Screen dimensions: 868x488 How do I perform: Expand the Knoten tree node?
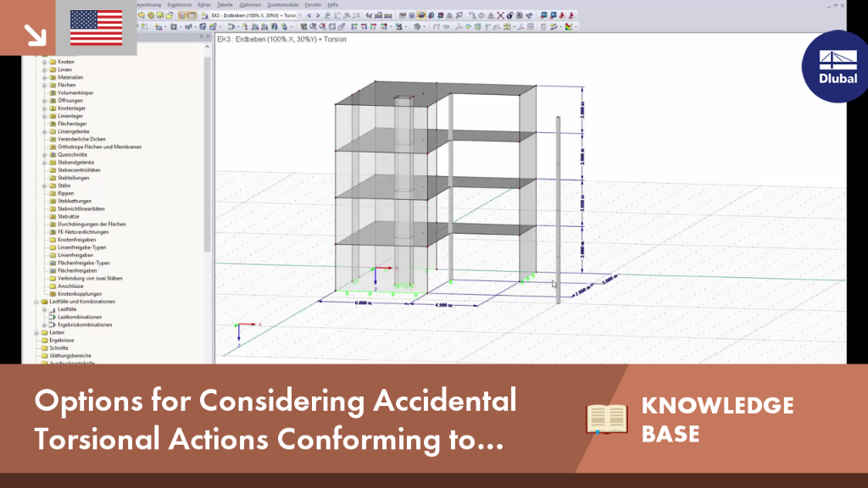click(x=44, y=62)
